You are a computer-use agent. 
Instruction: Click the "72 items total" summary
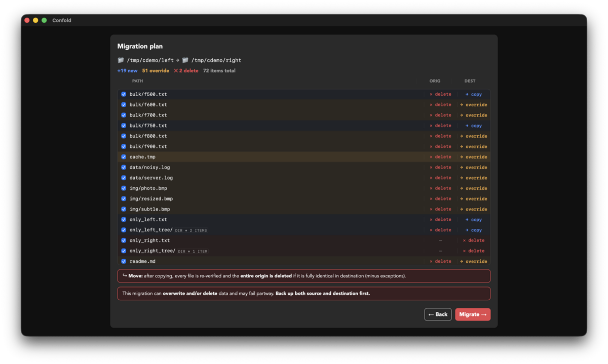219,71
